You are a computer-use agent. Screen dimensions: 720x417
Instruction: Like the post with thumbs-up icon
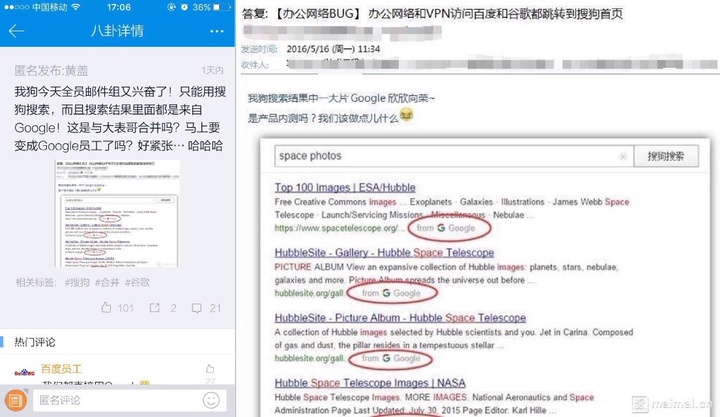click(x=106, y=308)
